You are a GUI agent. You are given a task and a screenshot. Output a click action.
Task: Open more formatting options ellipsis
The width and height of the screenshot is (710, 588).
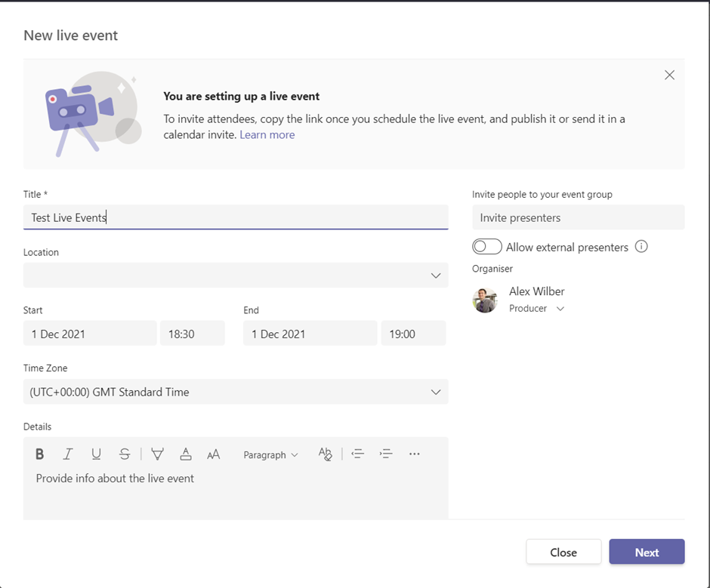click(414, 454)
